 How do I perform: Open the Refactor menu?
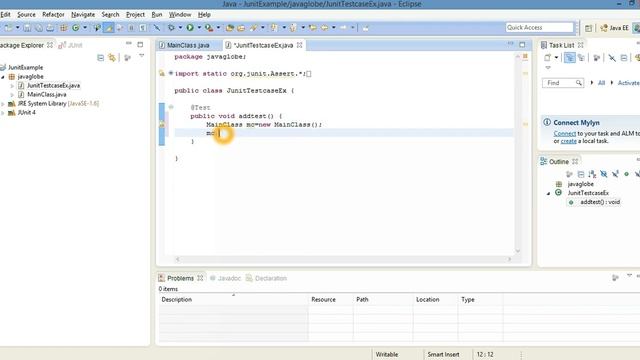click(x=53, y=14)
